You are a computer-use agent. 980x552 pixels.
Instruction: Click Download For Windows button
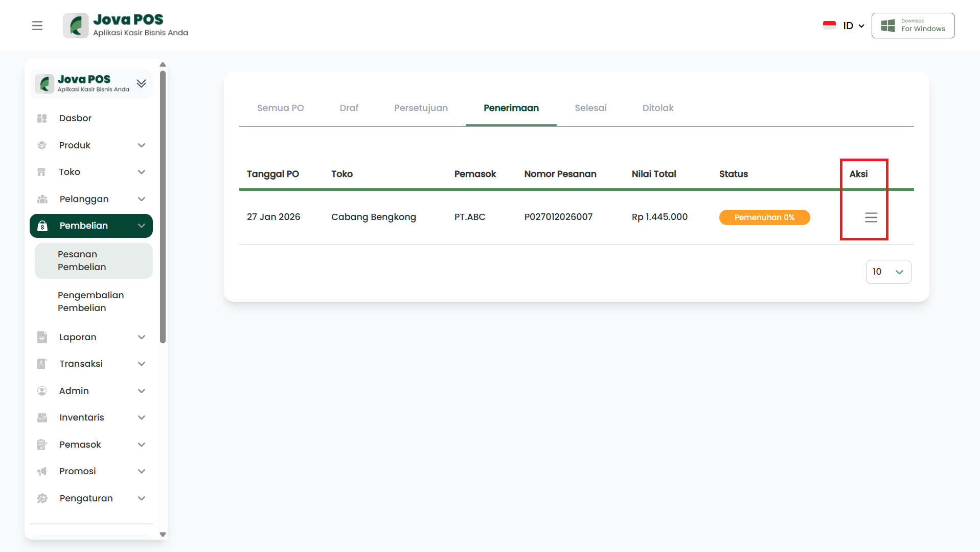point(913,26)
